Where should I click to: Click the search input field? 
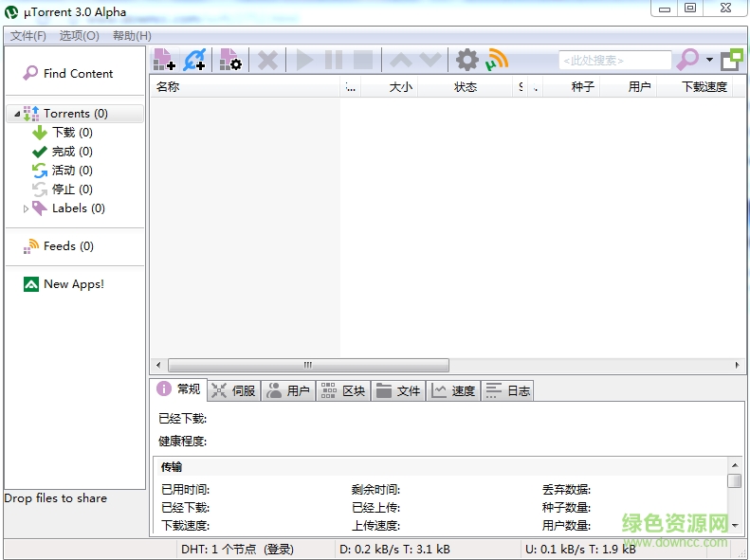pyautogui.click(x=614, y=61)
